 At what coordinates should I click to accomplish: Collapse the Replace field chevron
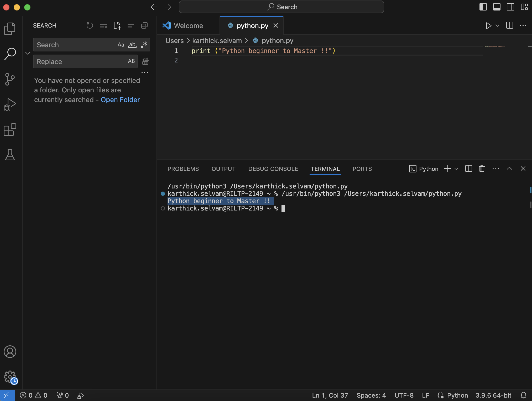click(x=28, y=53)
